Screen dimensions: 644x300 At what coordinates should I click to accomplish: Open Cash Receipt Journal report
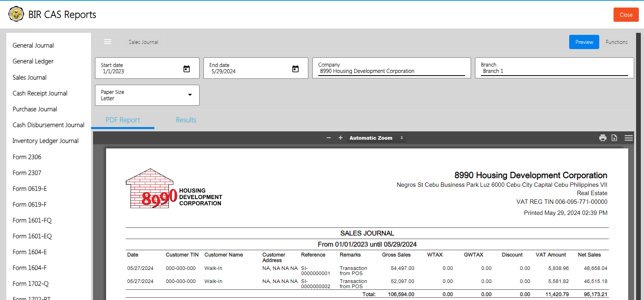coord(40,93)
